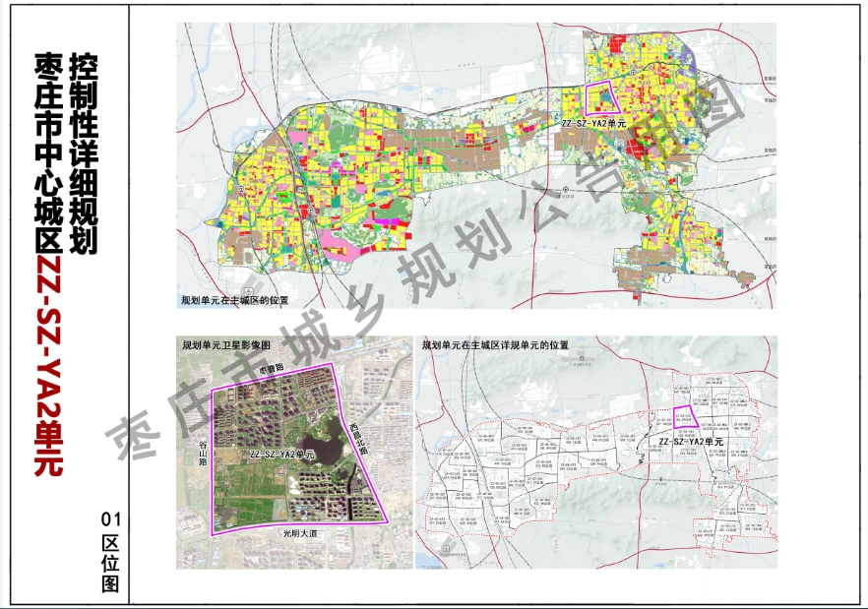Click the small magenta polygon on bottom-right map
868x609 pixels.
[x=683, y=417]
